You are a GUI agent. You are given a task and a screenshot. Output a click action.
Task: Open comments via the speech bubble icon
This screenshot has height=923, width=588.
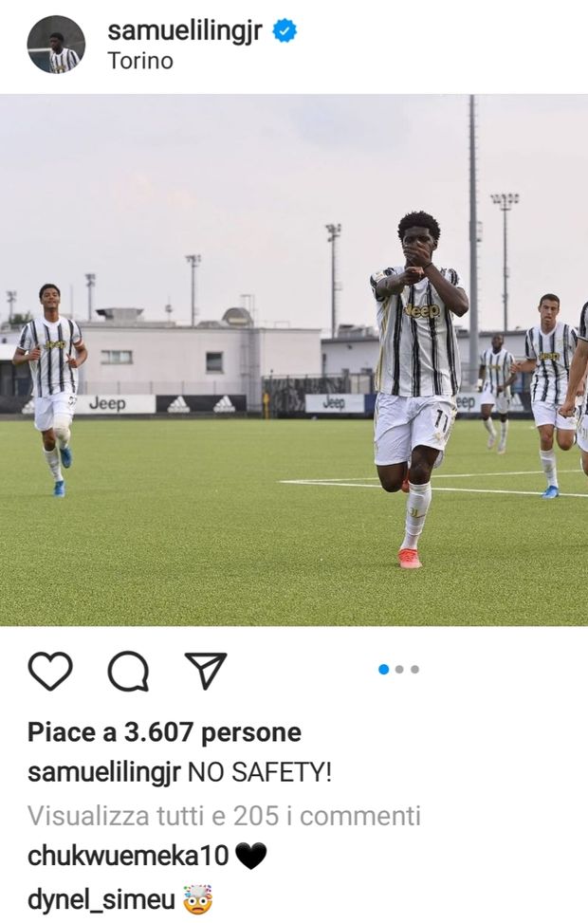click(128, 671)
